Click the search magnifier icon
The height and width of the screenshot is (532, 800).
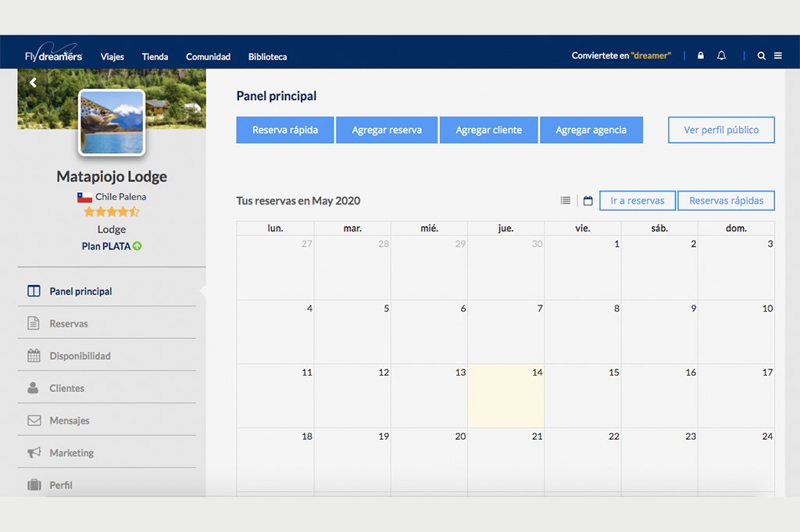[x=762, y=56]
